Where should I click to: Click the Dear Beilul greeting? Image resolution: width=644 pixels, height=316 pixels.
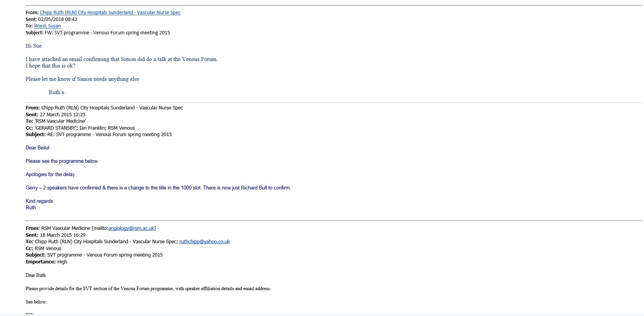point(37,148)
